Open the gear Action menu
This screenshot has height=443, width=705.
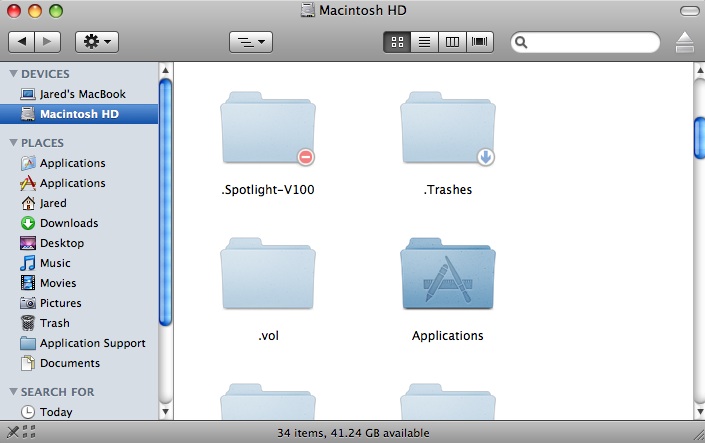[x=97, y=42]
